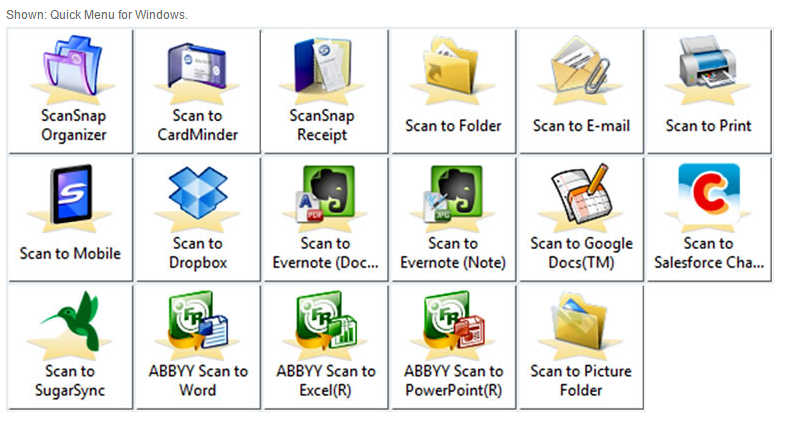Click Scan to E-mail envelope icon
The image size is (790, 425).
[x=581, y=68]
